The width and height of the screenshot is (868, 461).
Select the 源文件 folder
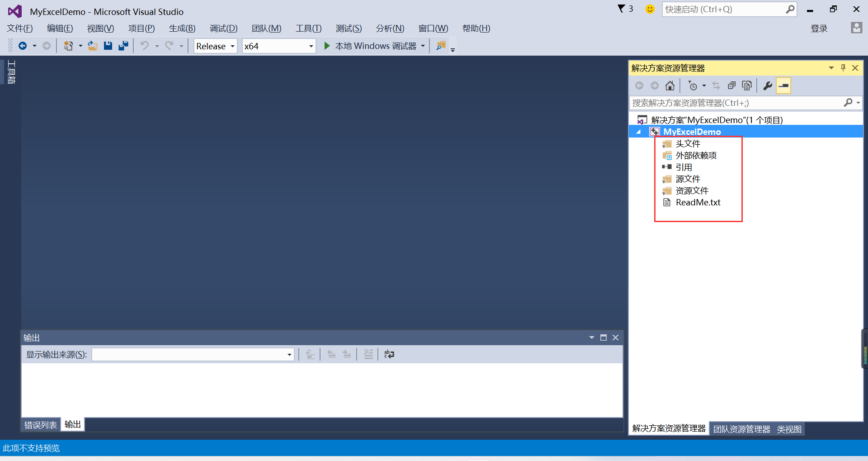[688, 179]
